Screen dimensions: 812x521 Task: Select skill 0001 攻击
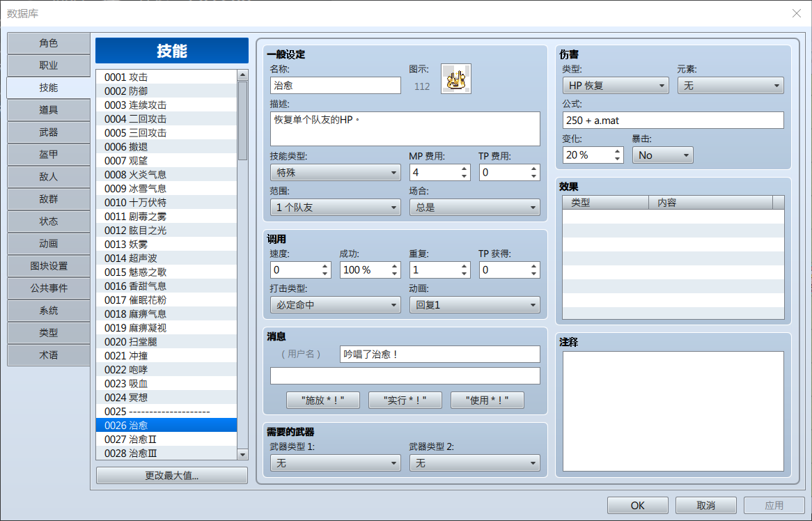tap(166, 77)
